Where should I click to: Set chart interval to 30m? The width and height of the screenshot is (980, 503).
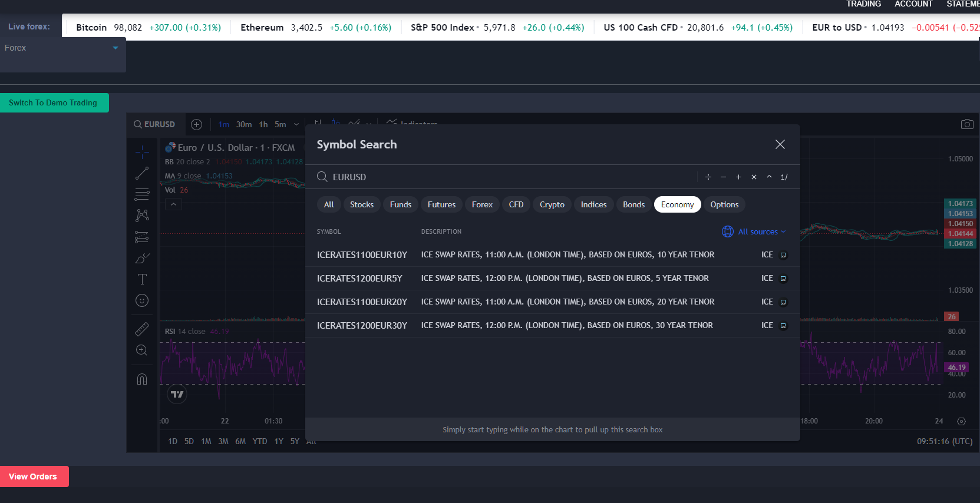(244, 124)
